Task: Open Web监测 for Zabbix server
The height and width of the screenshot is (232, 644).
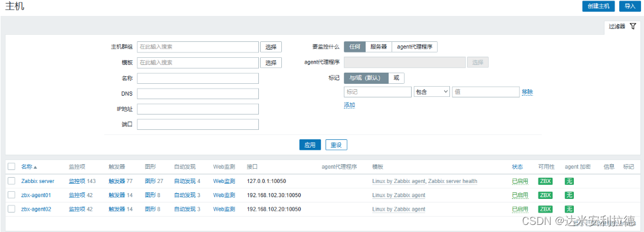Action: click(x=224, y=181)
